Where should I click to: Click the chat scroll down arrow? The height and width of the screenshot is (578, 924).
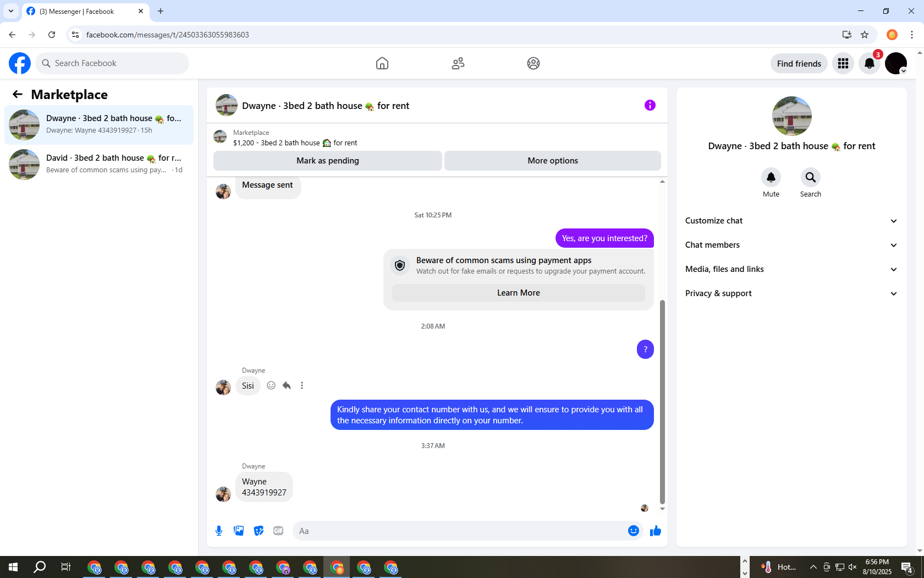tap(662, 509)
